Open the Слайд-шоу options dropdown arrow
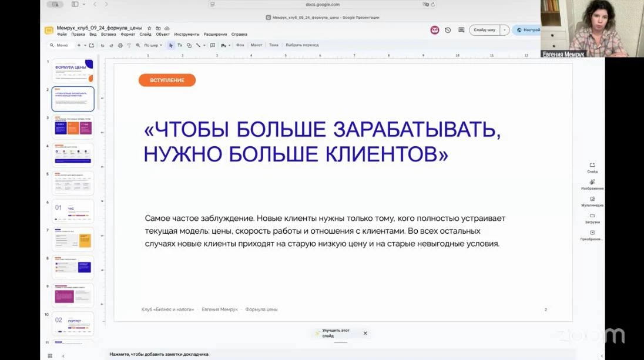The image size is (644, 360). [x=505, y=30]
